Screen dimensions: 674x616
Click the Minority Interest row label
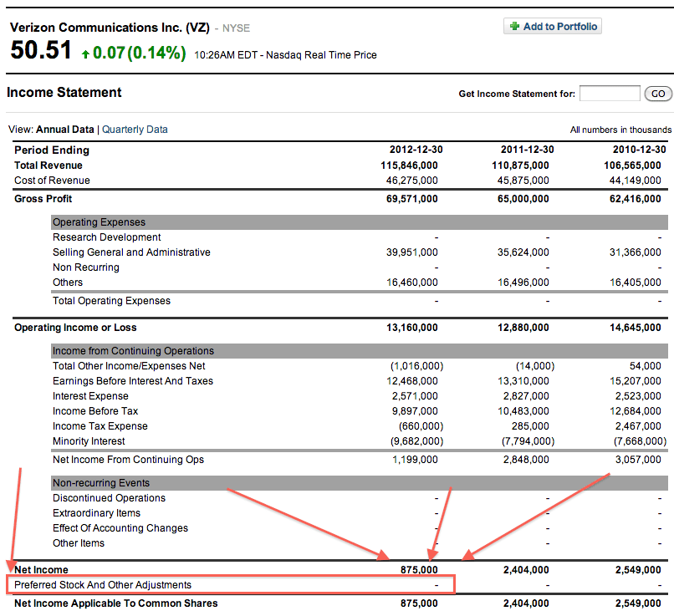pyautogui.click(x=89, y=441)
